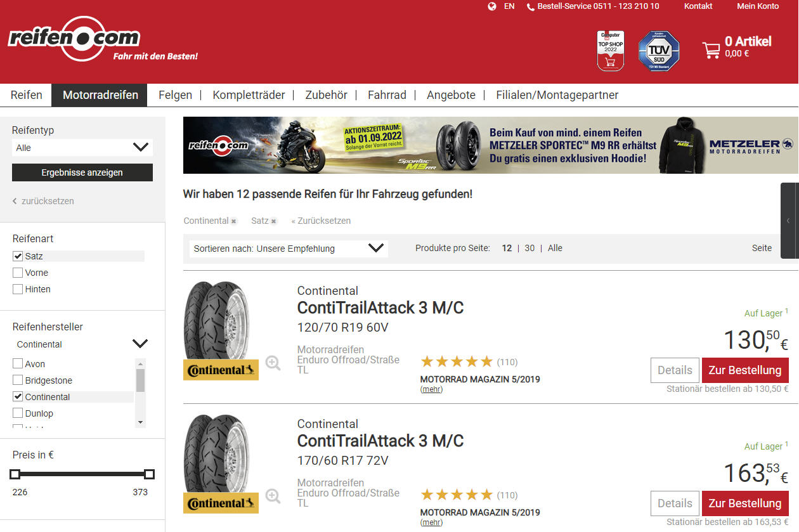
Task: Show Alle products per page
Action: 555,249
